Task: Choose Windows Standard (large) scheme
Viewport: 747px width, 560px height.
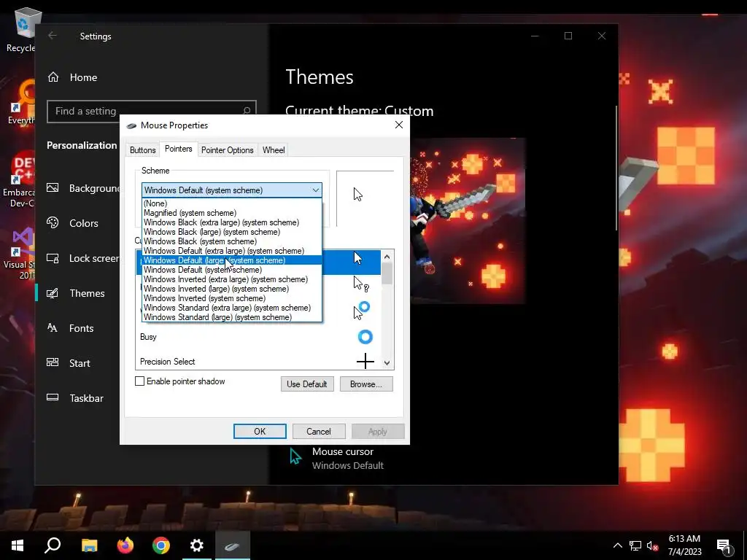Action: pos(232,317)
